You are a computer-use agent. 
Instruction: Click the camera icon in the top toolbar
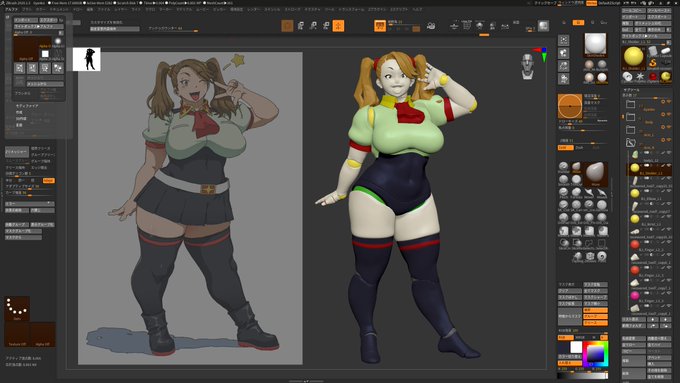tap(431, 26)
